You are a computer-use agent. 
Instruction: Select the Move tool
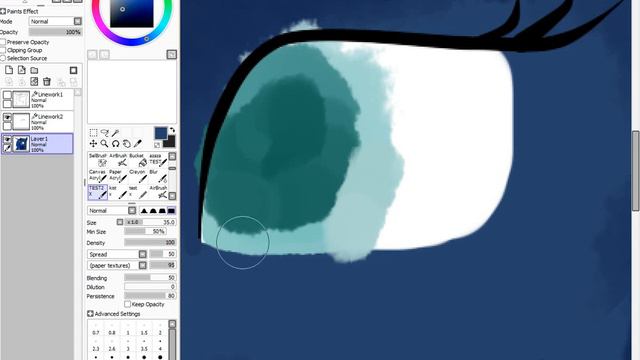pyautogui.click(x=93, y=143)
